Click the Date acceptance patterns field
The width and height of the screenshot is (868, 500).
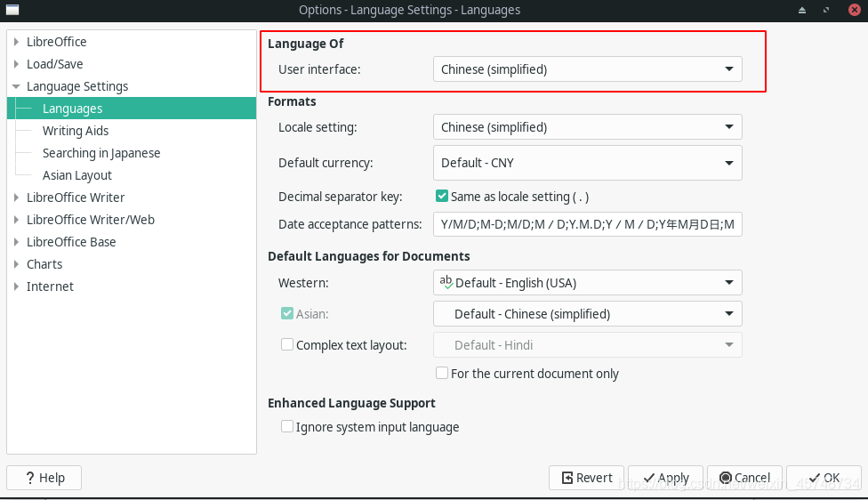587,224
